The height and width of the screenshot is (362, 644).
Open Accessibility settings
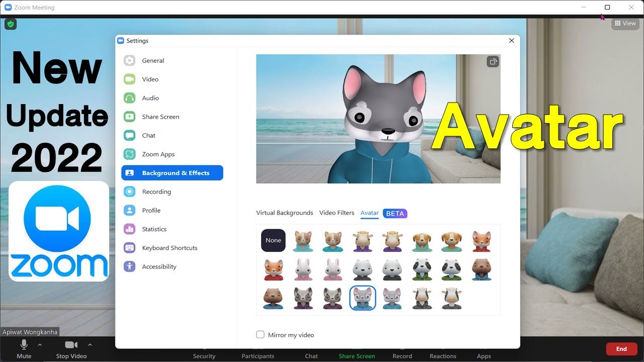pos(172,266)
